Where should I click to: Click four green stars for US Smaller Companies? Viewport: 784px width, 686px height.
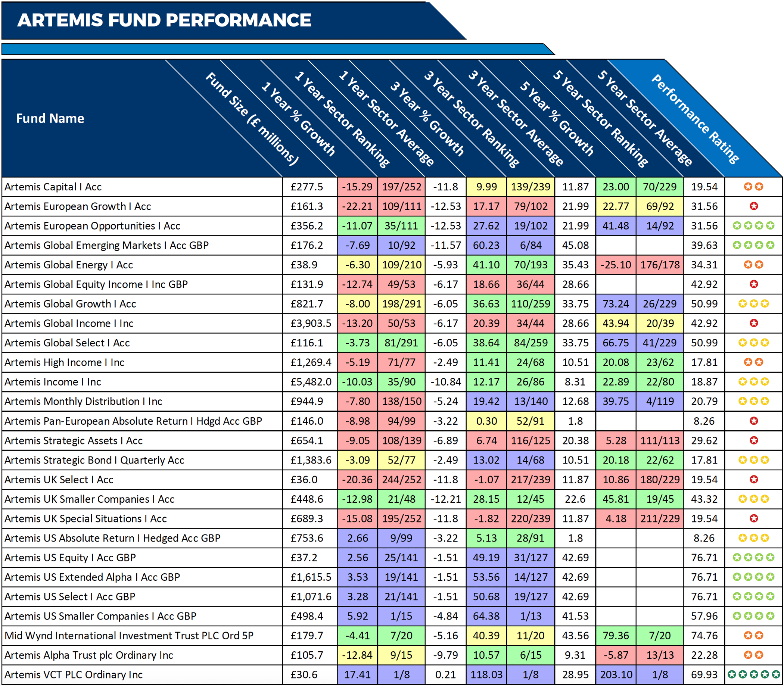tap(754, 616)
